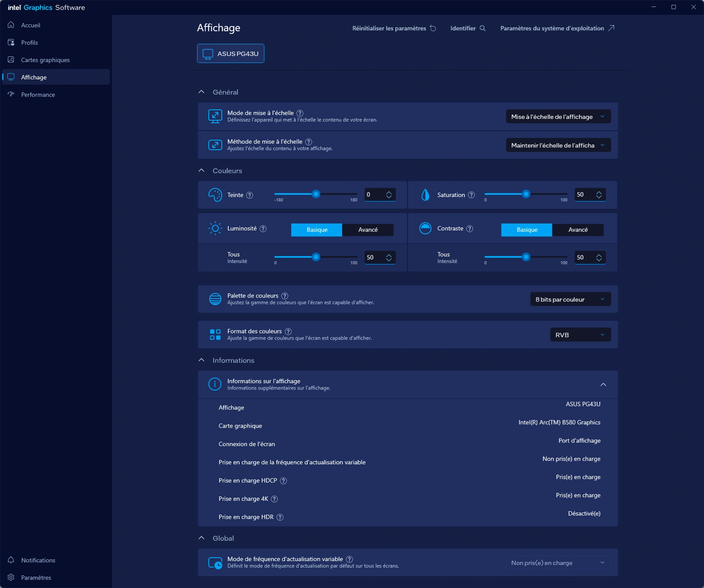Collapse the Couleurs section
Screen dimensions: 704x588
coord(201,171)
